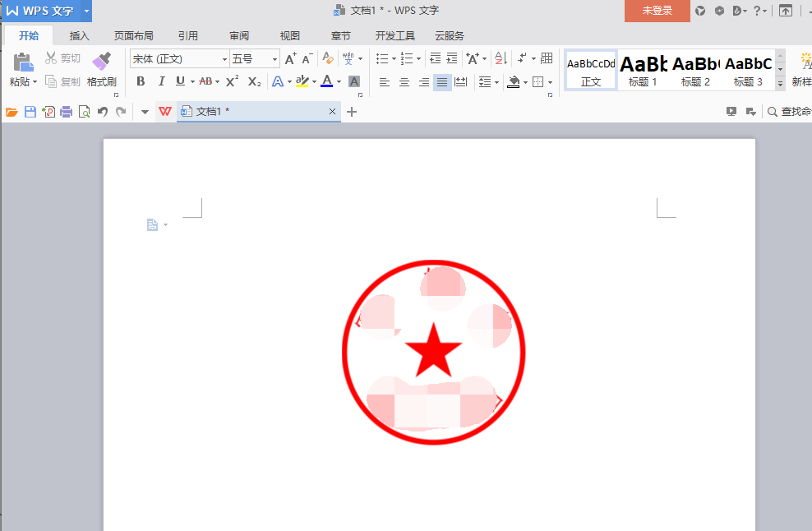Click the Sort A-Z icon
Viewport: 812px width, 531px height.
[501, 58]
